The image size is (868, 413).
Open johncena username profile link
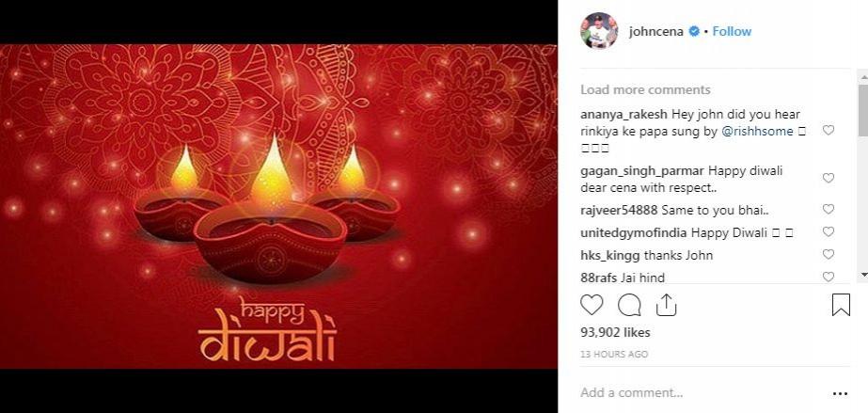(656, 32)
